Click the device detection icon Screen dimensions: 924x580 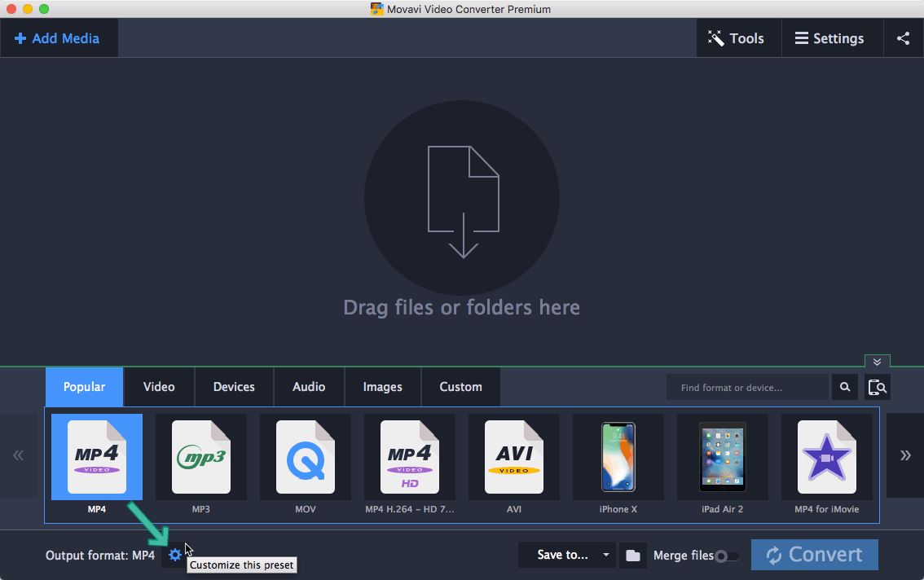(x=878, y=387)
